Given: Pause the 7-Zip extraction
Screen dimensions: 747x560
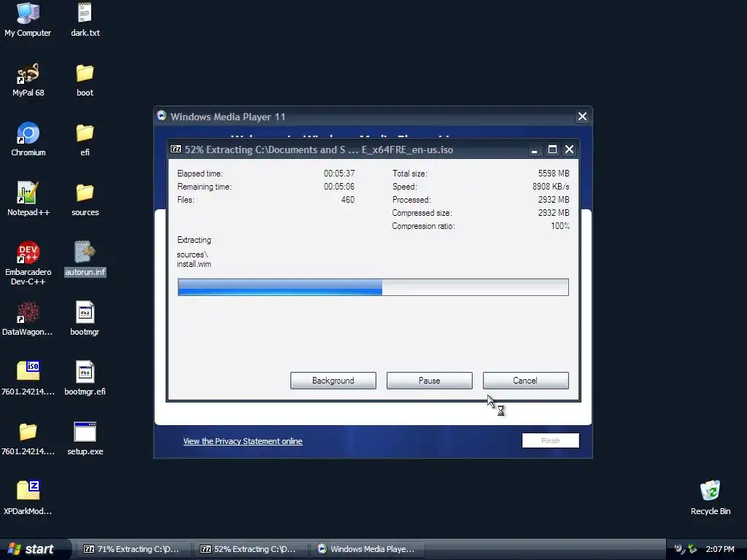Looking at the screenshot, I should coord(429,381).
